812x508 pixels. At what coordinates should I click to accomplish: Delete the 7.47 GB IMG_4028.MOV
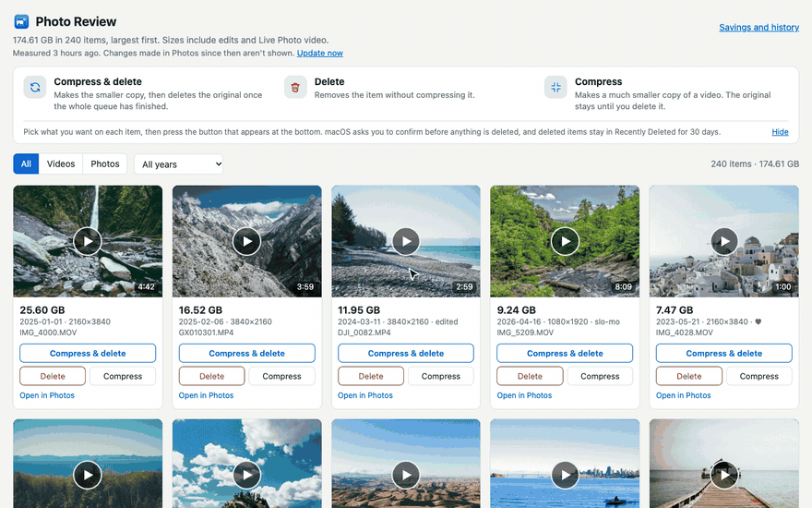(x=688, y=376)
